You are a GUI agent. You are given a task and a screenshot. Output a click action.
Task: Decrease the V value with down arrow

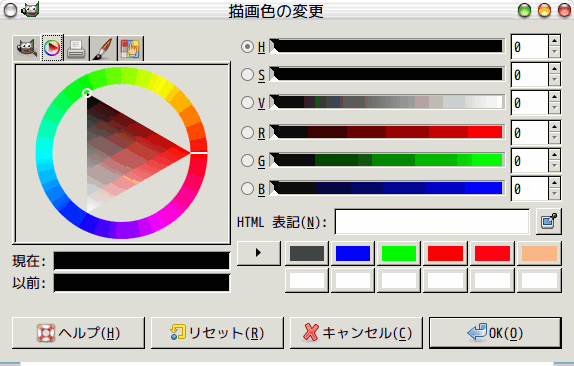554,108
